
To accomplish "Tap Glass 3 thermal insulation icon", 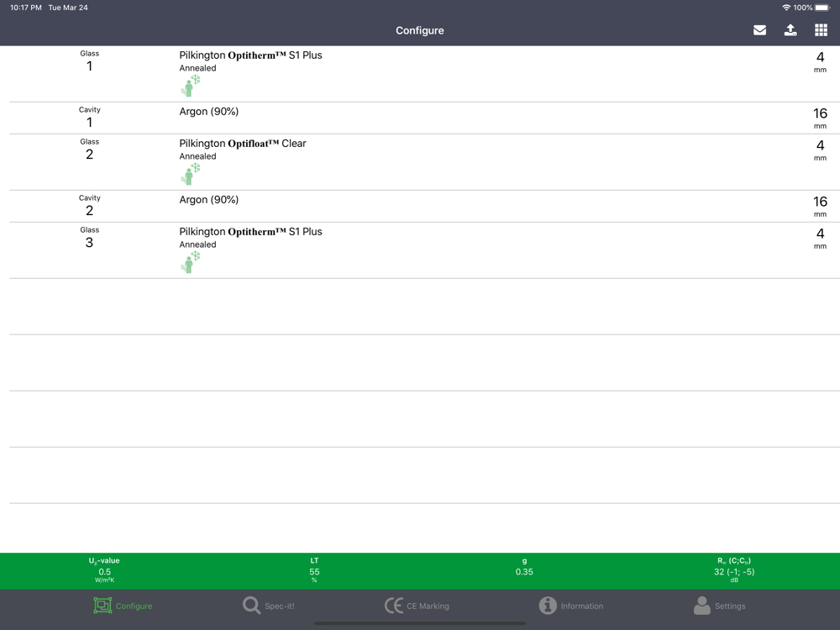I will click(x=190, y=262).
